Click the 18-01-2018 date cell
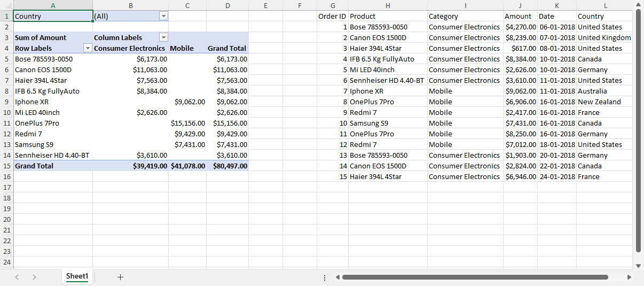Viewport: 644px width, 286px height. tap(557, 144)
